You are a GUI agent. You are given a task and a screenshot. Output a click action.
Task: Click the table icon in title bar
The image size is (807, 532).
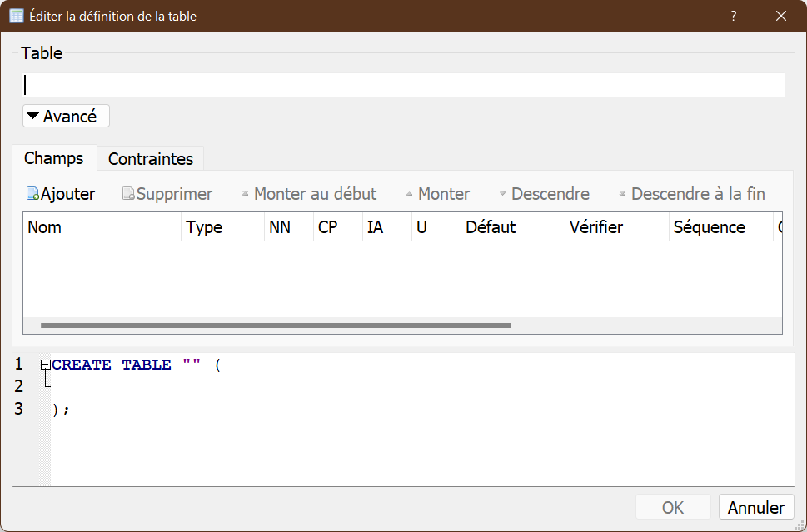tap(16, 16)
